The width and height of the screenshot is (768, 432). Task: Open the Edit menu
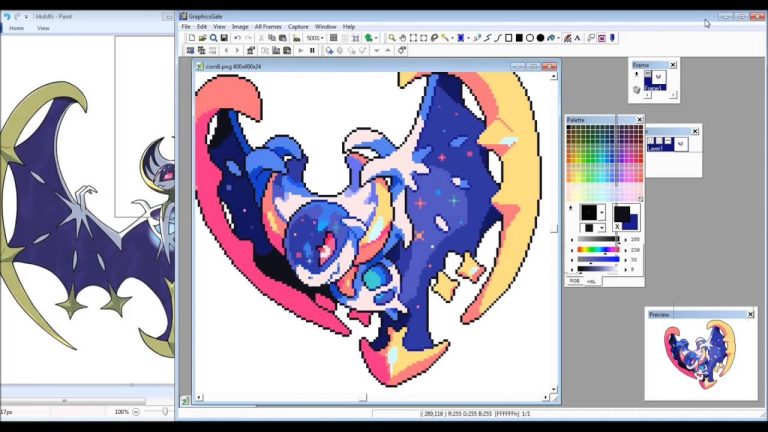[202, 26]
